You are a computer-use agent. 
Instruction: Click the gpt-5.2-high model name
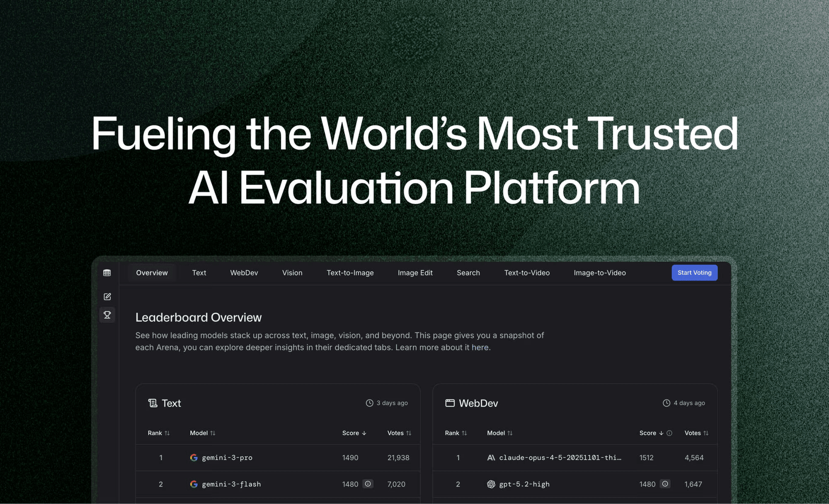tap(524, 484)
